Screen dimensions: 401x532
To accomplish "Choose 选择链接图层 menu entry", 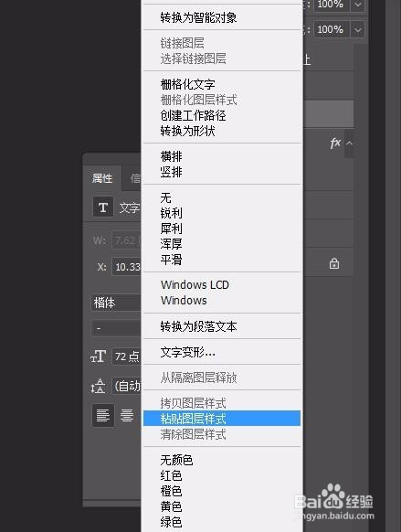I will coord(222,59).
